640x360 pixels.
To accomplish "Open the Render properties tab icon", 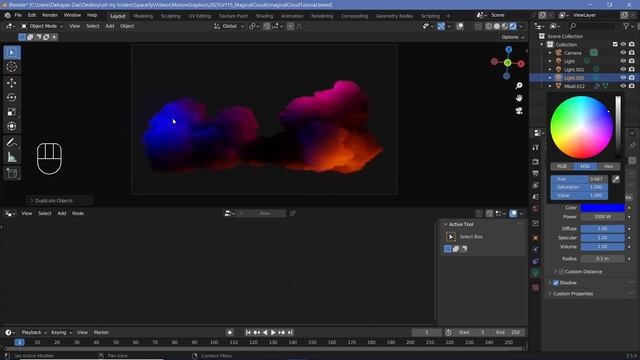I will [536, 162].
